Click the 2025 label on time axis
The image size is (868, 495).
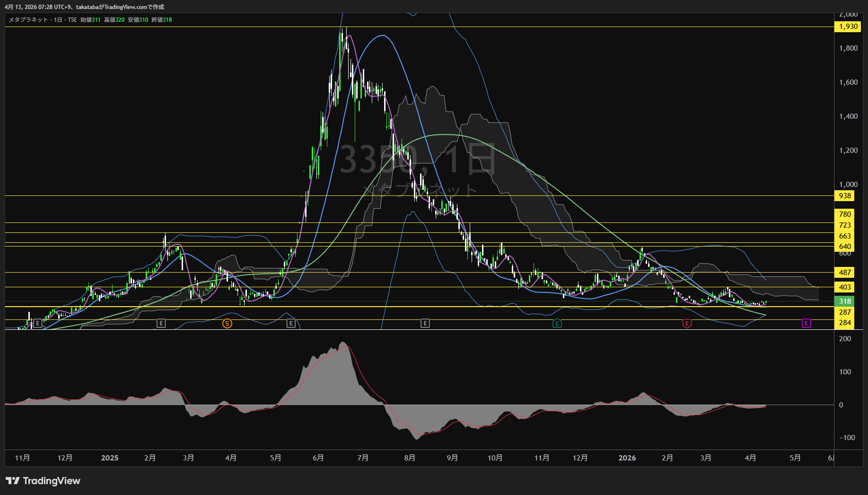click(110, 458)
